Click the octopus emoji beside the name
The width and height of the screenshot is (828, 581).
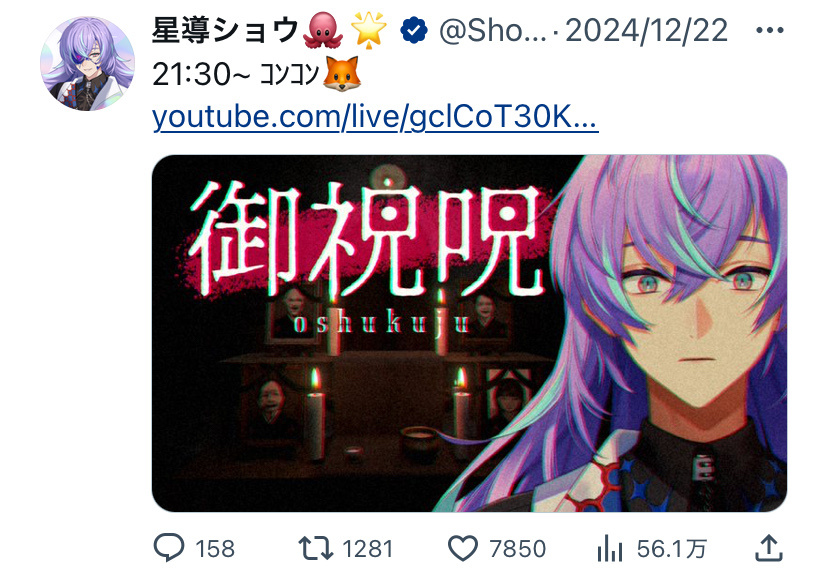coord(323,31)
